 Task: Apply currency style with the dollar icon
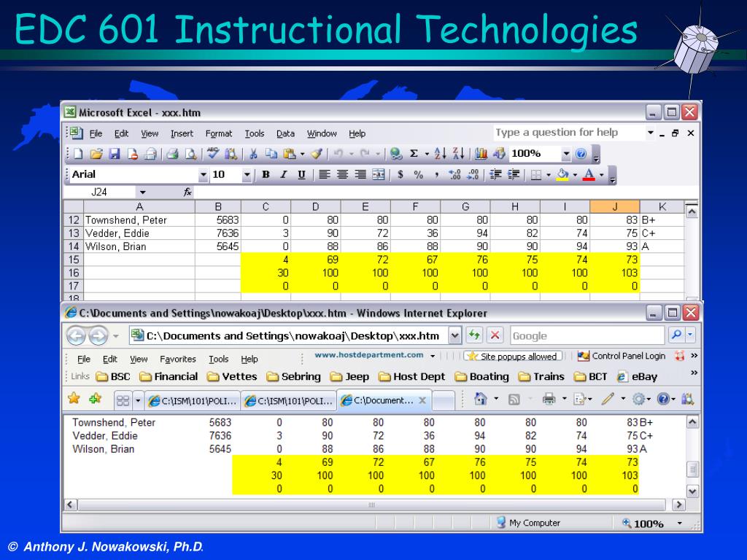point(400,175)
